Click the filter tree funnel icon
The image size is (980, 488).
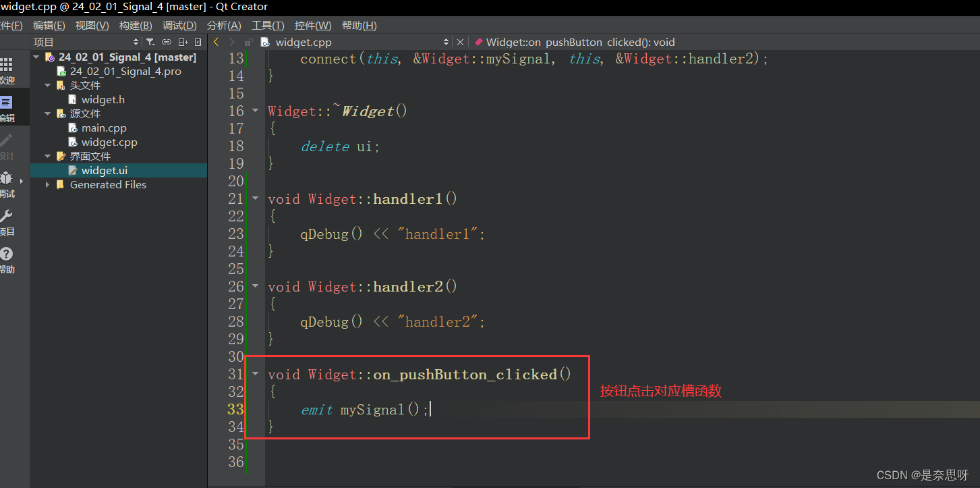click(x=150, y=42)
